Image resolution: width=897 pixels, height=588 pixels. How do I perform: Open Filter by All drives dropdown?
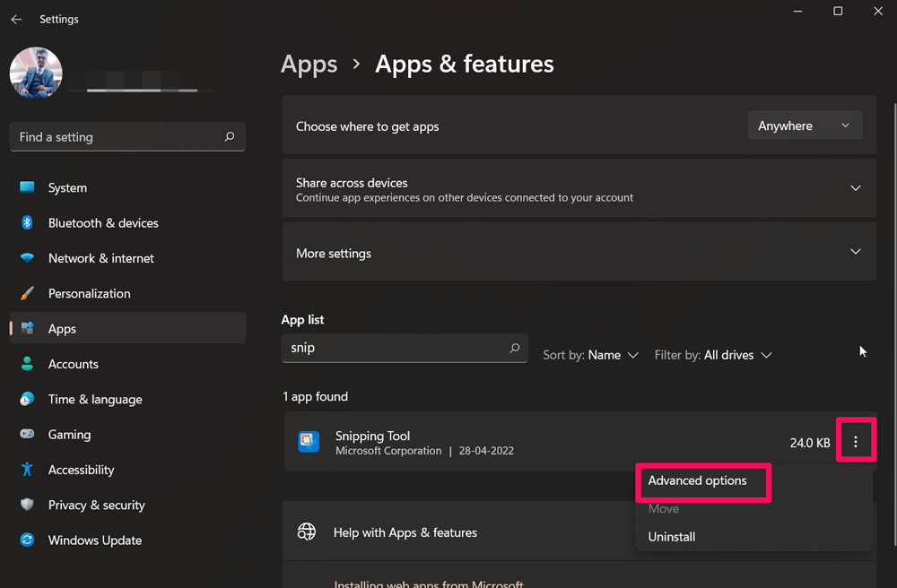tap(713, 355)
